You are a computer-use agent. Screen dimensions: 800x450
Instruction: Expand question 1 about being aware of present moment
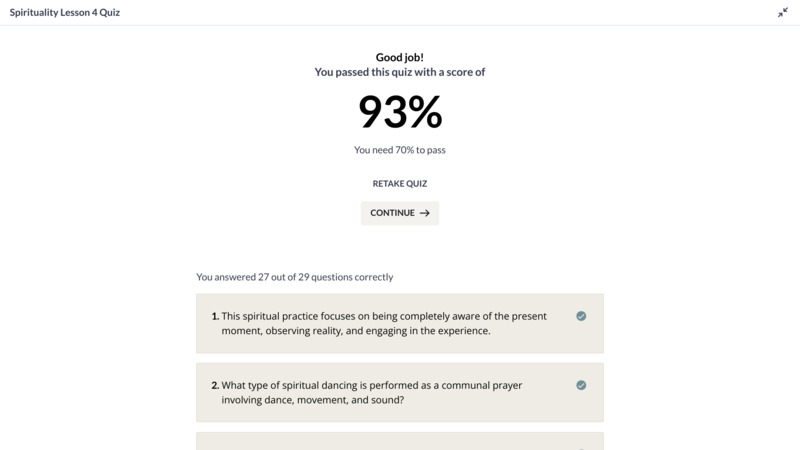[399, 323]
